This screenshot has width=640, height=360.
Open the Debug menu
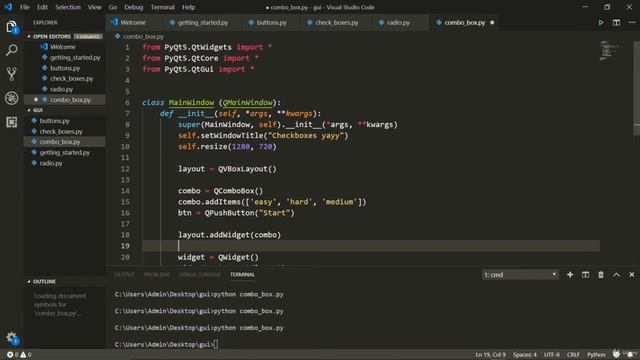(134, 7)
